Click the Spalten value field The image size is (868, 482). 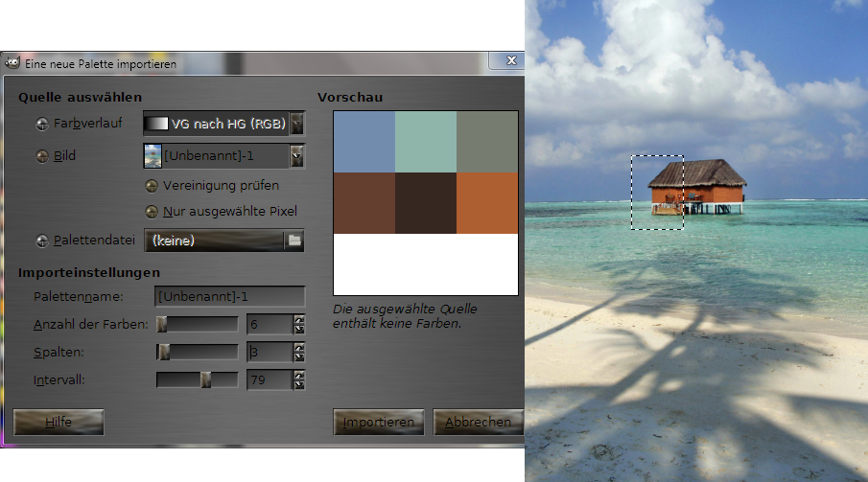pyautogui.click(x=270, y=352)
